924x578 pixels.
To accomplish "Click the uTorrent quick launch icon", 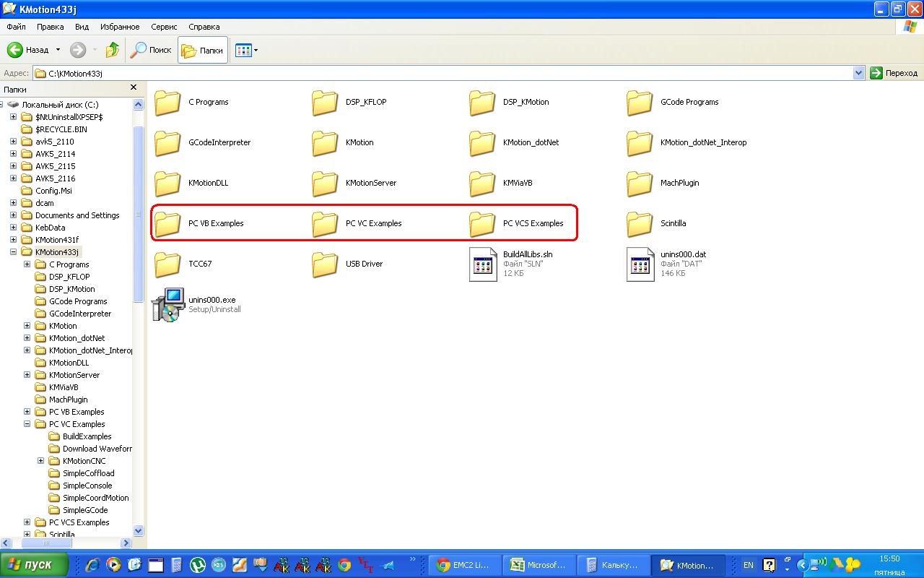I will click(197, 565).
